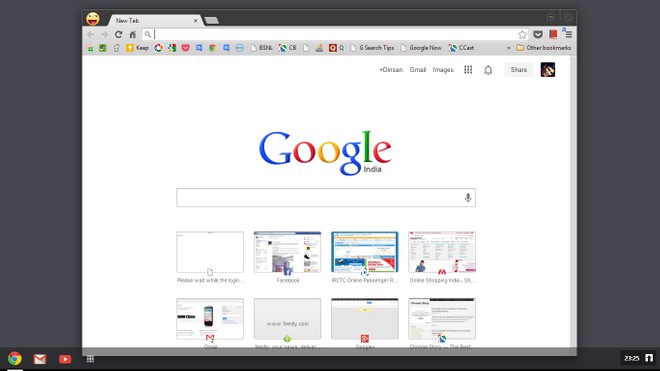Screen dimensions: 660x371
Task: Click the Share button
Action: coord(519,70)
